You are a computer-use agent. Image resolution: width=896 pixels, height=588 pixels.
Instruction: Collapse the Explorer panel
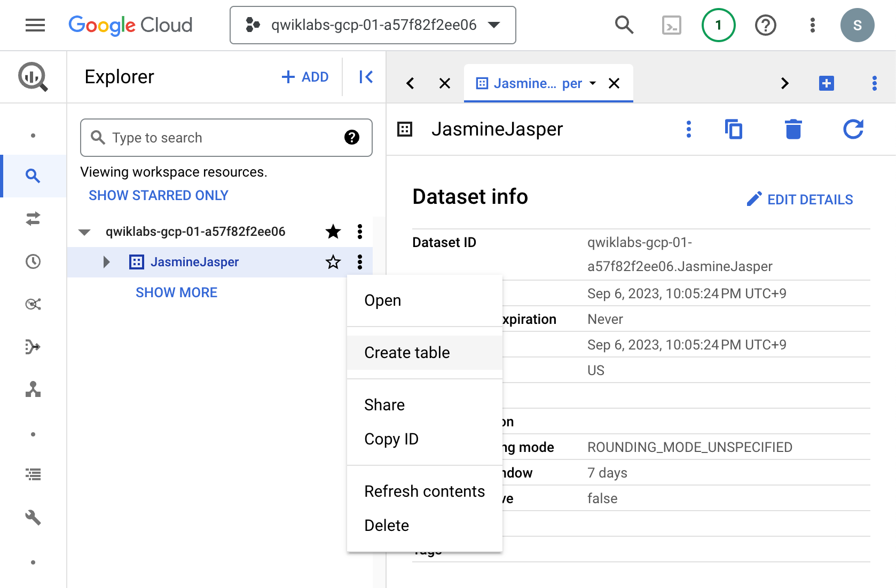(x=366, y=77)
